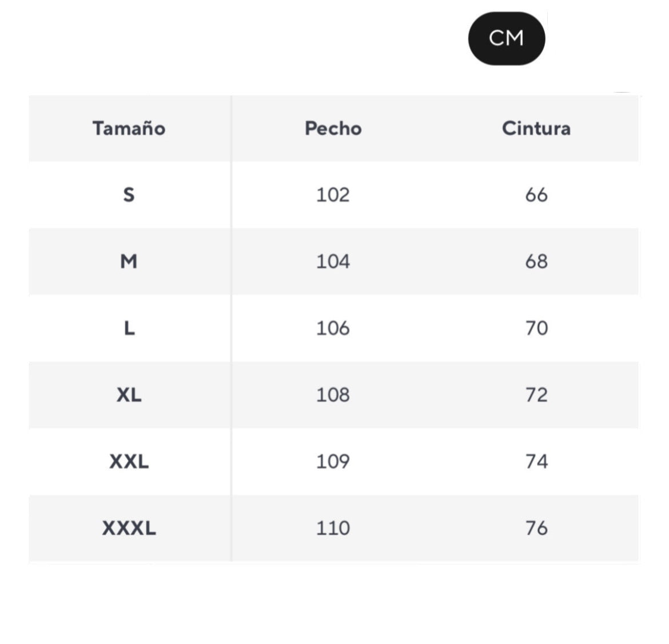Select the M size row label
669x644 pixels.
129,262
